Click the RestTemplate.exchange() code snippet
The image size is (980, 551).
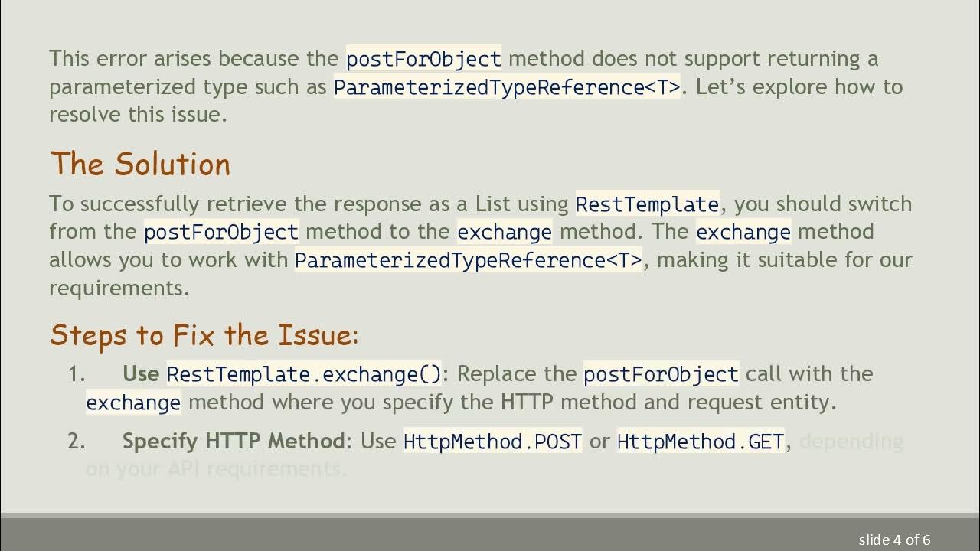click(304, 374)
